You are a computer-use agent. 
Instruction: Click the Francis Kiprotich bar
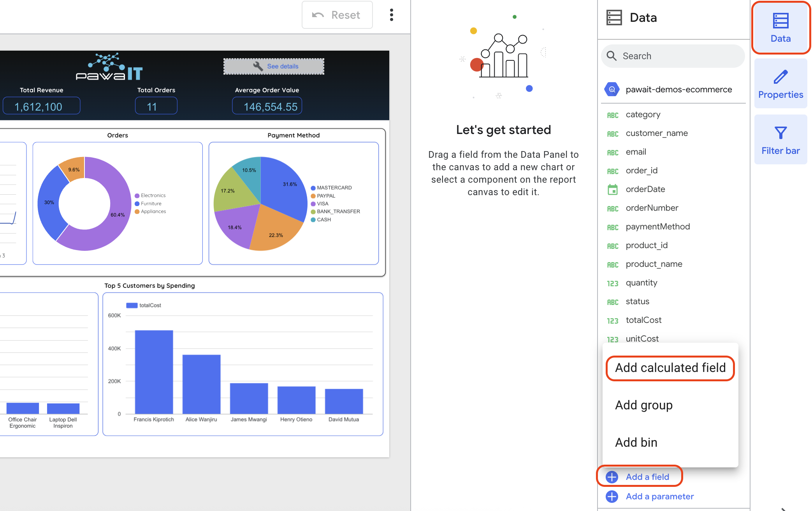click(154, 372)
